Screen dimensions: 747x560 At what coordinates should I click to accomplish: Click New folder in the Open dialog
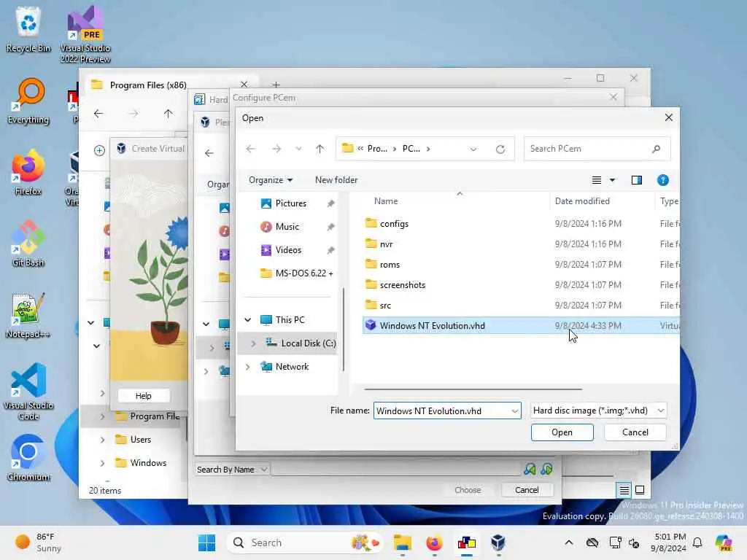pyautogui.click(x=336, y=180)
